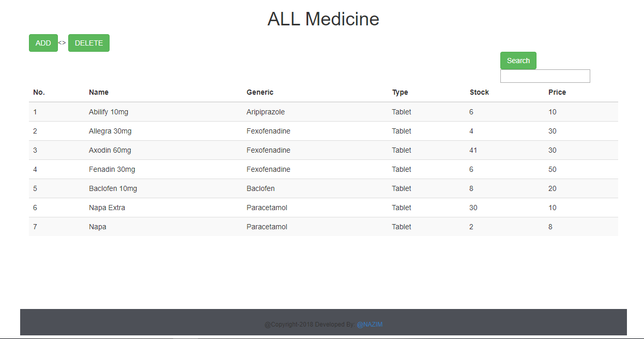Click the Fenadin 30mg name cell

pos(112,169)
